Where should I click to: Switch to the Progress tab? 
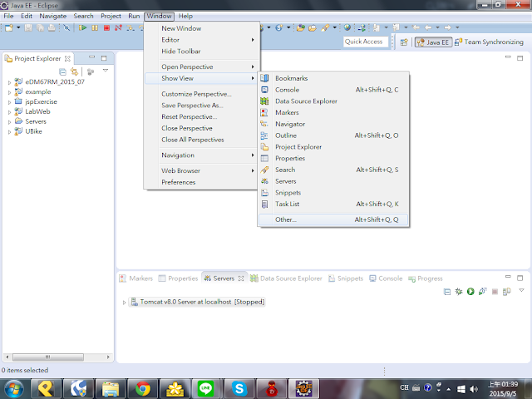(x=426, y=278)
